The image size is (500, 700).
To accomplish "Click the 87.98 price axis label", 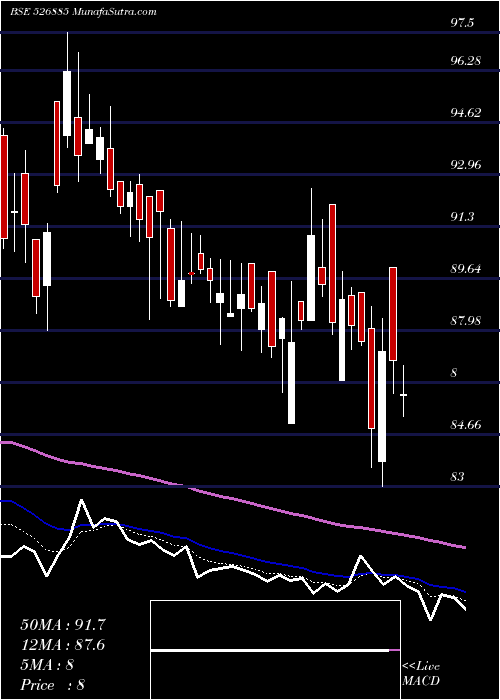I will [x=466, y=321].
